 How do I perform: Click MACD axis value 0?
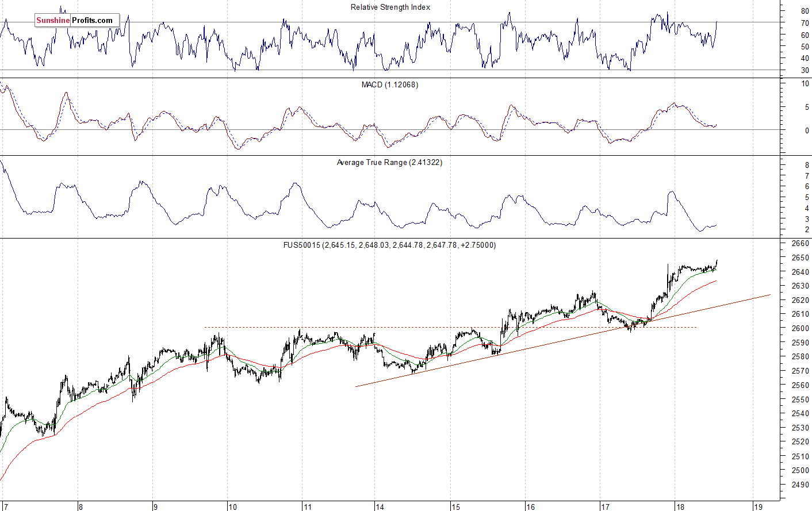pos(807,130)
